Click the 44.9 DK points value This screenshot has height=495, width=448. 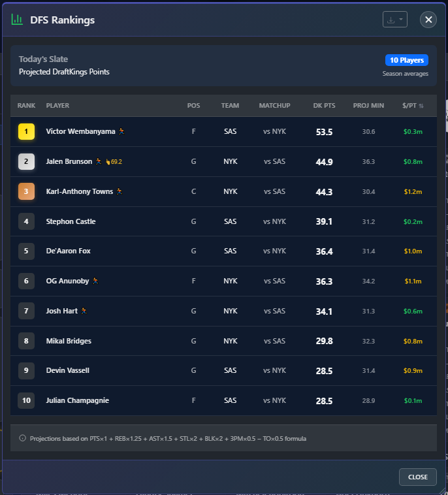click(x=324, y=162)
